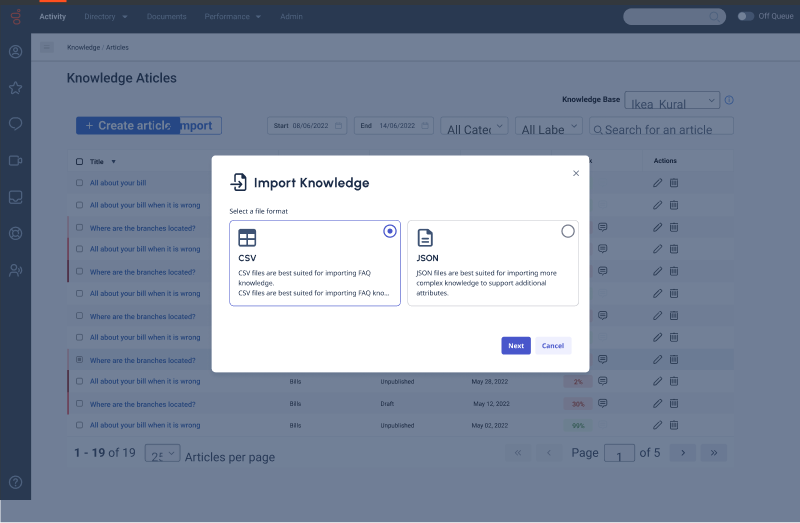Open calendar icon in Start date field
The image size is (800, 523).
(338, 126)
